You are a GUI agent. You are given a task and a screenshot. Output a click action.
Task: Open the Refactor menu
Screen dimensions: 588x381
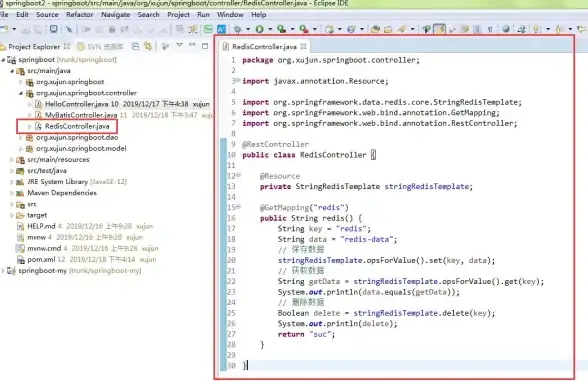click(x=80, y=15)
